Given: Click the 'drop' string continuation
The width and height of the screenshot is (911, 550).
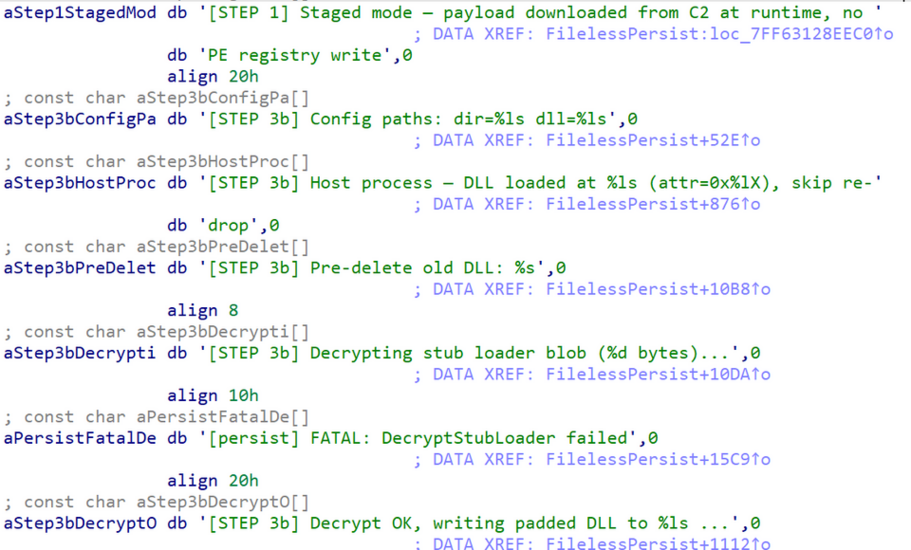Looking at the screenshot, I should [x=228, y=226].
